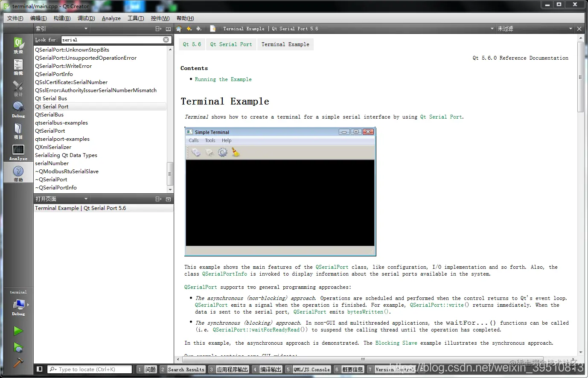The image size is (588, 378).
Task: Open locator filter options magnifier
Action: point(53,369)
